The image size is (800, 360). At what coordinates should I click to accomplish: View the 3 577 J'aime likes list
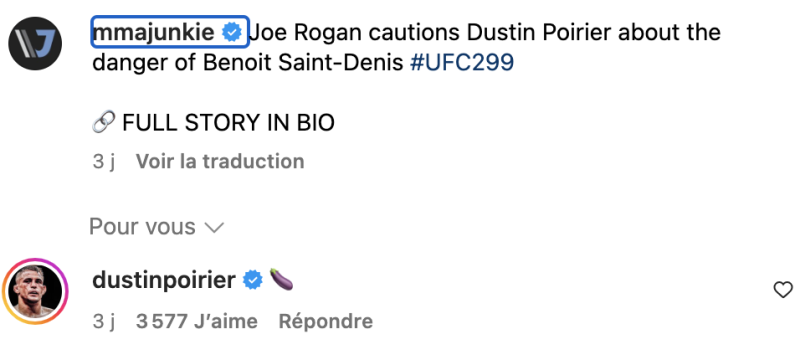click(197, 321)
